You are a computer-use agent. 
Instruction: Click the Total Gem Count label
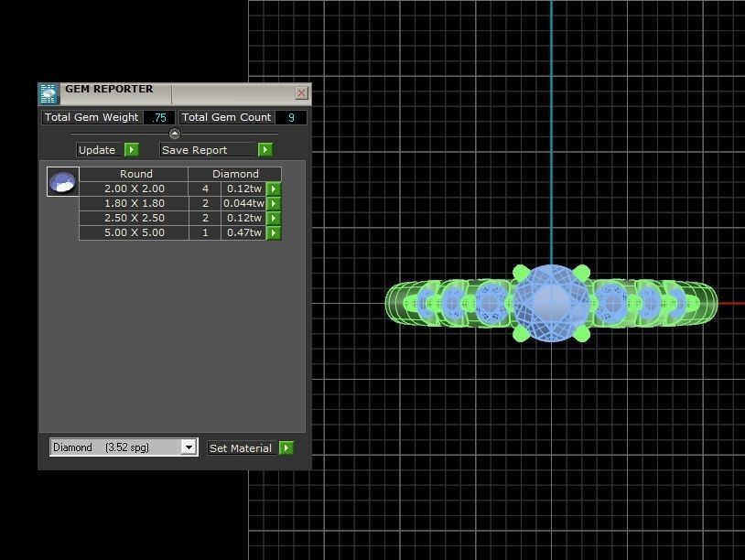227,117
